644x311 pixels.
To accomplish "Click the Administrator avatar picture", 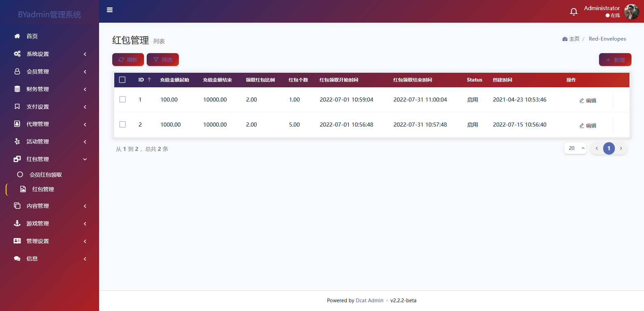I will (631, 12).
